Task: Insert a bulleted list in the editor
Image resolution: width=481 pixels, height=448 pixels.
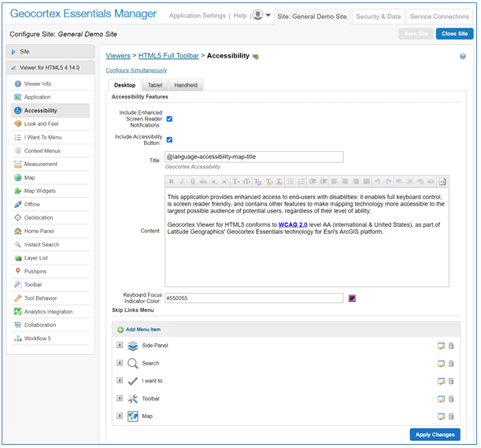Action: [x=290, y=181]
